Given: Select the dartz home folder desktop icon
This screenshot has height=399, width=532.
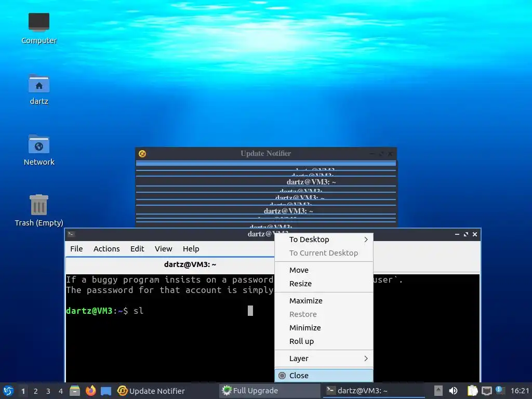Looking at the screenshot, I should tap(39, 89).
